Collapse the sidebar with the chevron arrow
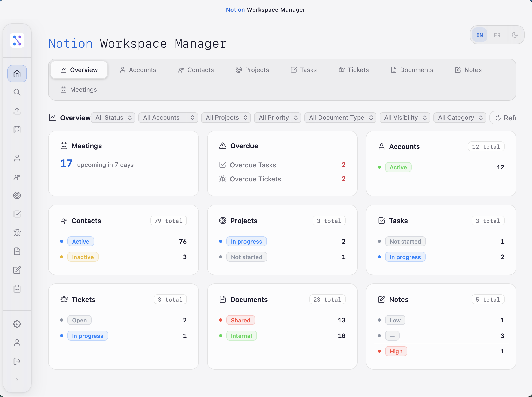Image resolution: width=532 pixels, height=397 pixels. pyautogui.click(x=17, y=380)
